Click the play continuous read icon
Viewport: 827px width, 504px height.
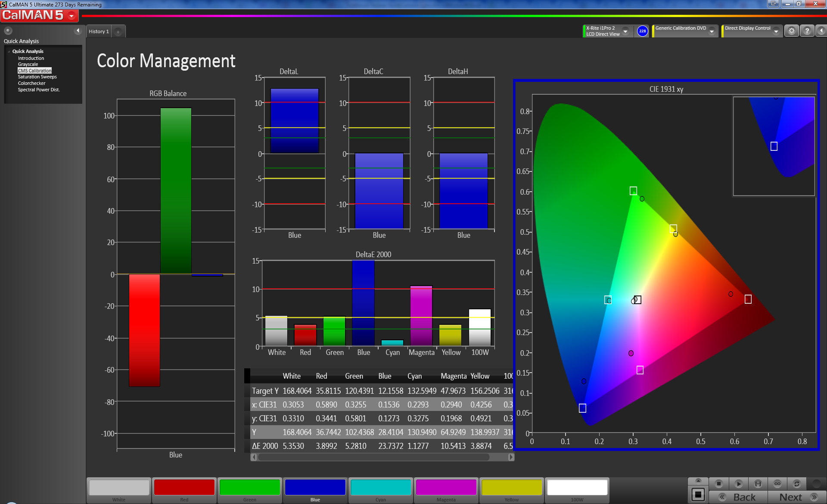(x=738, y=484)
